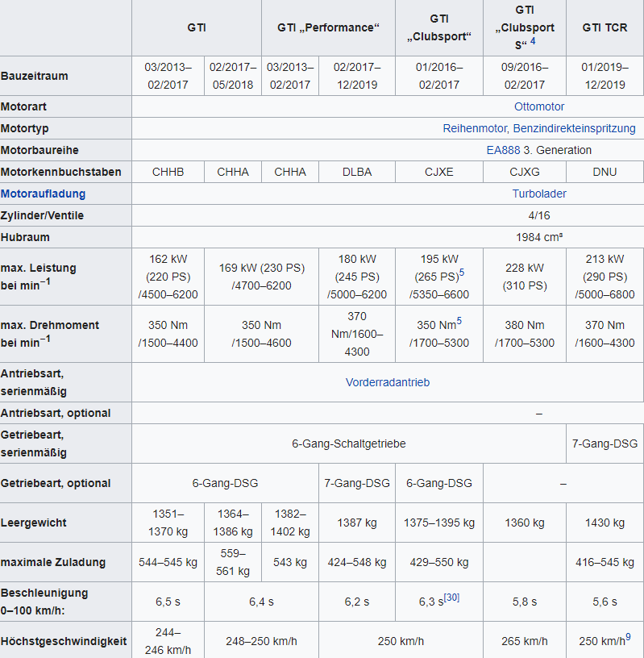Click footnote 9 beside 250 km/h TCR

[628, 637]
